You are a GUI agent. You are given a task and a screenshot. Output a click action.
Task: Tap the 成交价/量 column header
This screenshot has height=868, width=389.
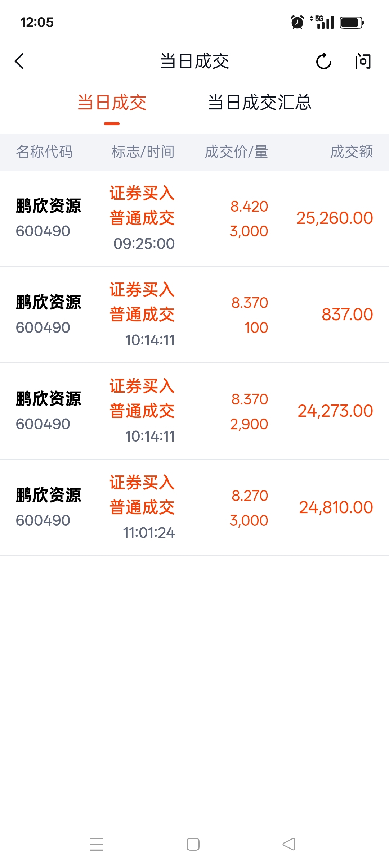pos(236,152)
